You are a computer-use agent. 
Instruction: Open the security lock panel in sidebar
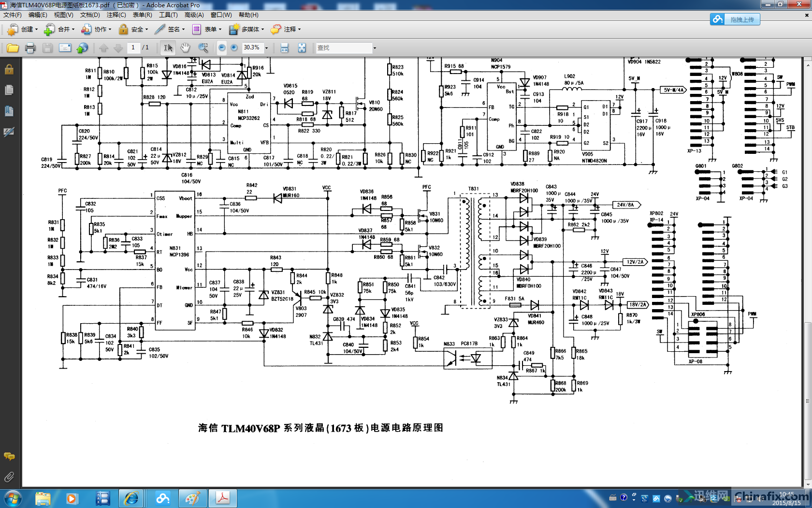tap(9, 70)
